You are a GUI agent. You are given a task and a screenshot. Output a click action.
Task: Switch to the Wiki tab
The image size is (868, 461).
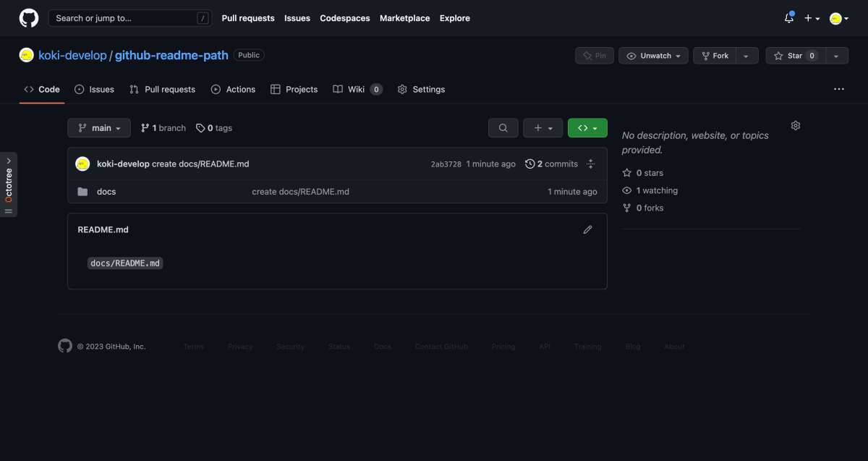357,89
